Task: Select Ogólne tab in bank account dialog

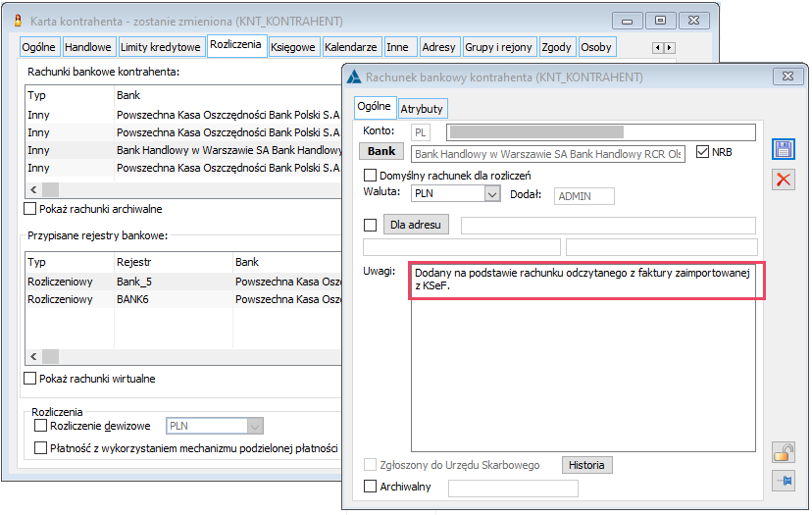Action: [x=374, y=106]
